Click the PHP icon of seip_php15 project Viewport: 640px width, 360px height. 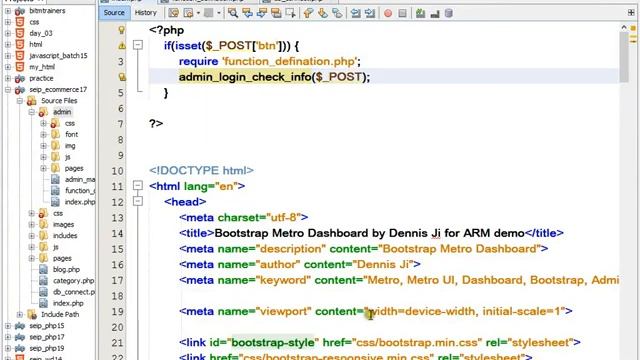20,326
